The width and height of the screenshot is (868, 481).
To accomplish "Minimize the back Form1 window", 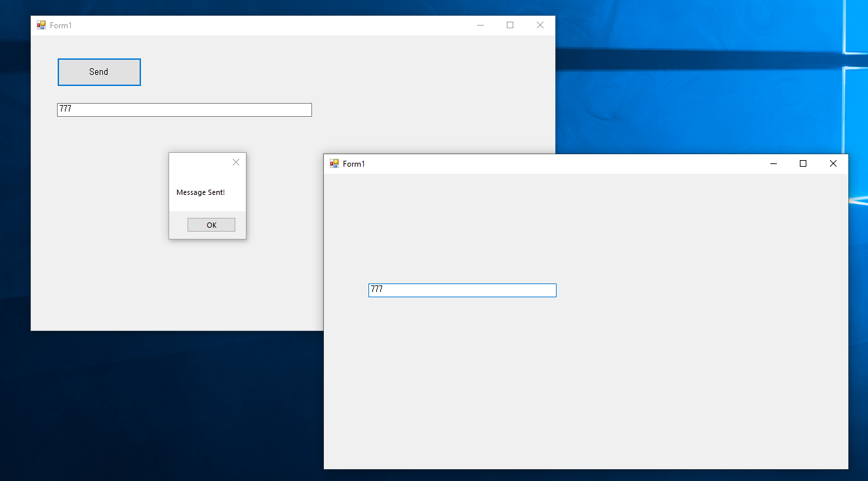I will tap(481, 25).
